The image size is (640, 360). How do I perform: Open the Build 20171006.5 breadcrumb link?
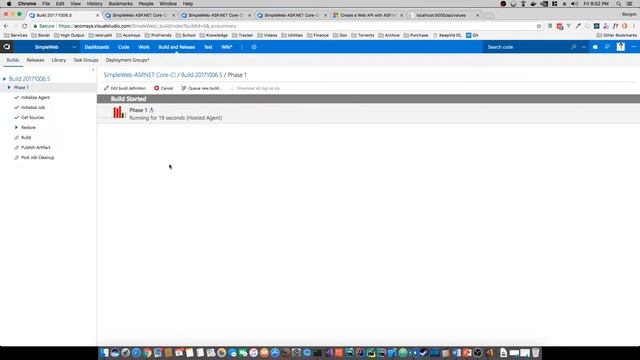pyautogui.click(x=202, y=75)
